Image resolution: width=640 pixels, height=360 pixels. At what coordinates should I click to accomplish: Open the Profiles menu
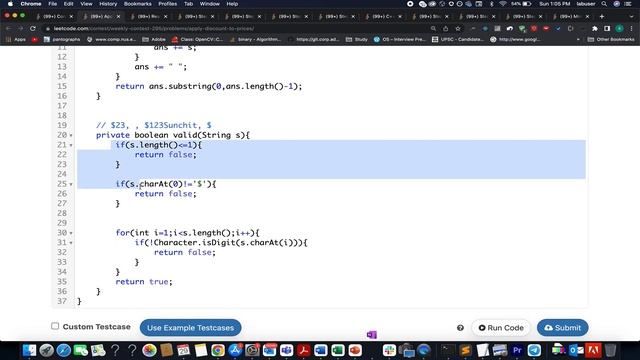167,4
